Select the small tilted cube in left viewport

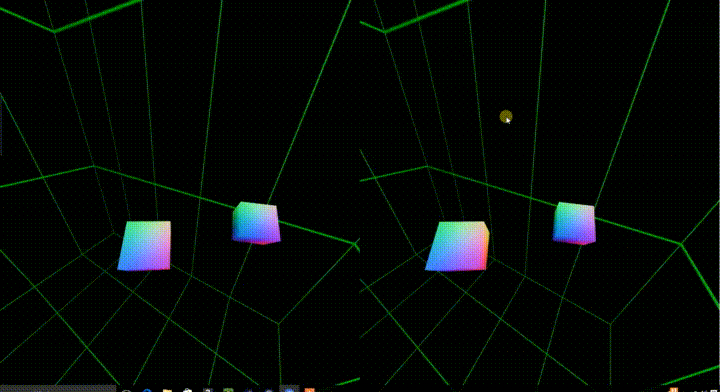point(256,223)
